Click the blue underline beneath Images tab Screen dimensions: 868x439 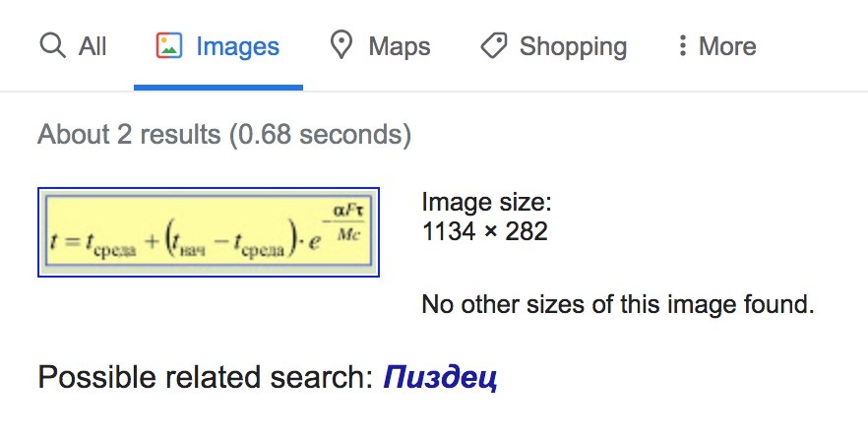[x=218, y=88]
